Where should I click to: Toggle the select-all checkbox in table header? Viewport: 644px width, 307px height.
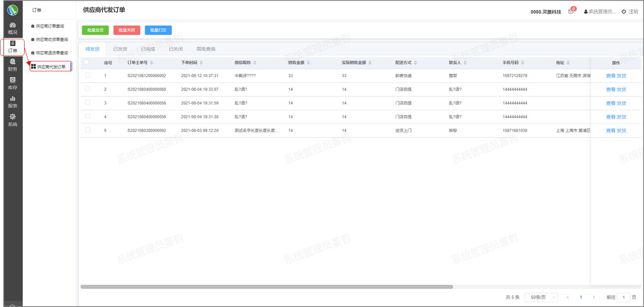86,62
